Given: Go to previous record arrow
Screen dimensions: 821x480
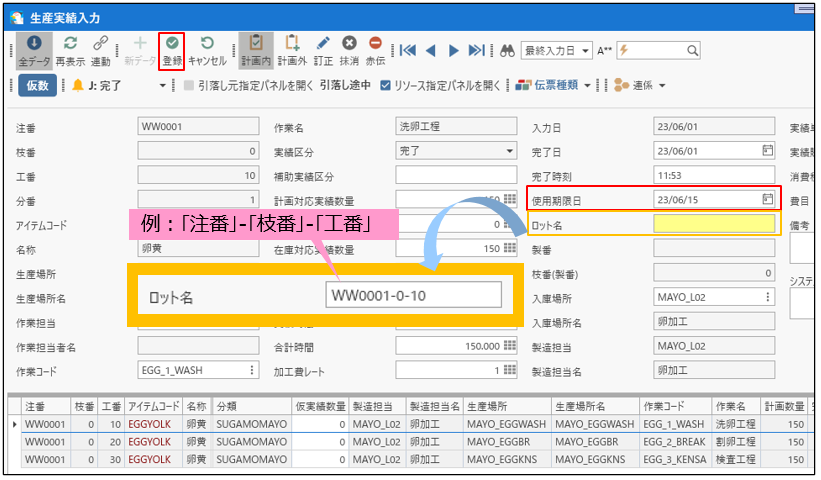Looking at the screenshot, I should click(431, 50).
